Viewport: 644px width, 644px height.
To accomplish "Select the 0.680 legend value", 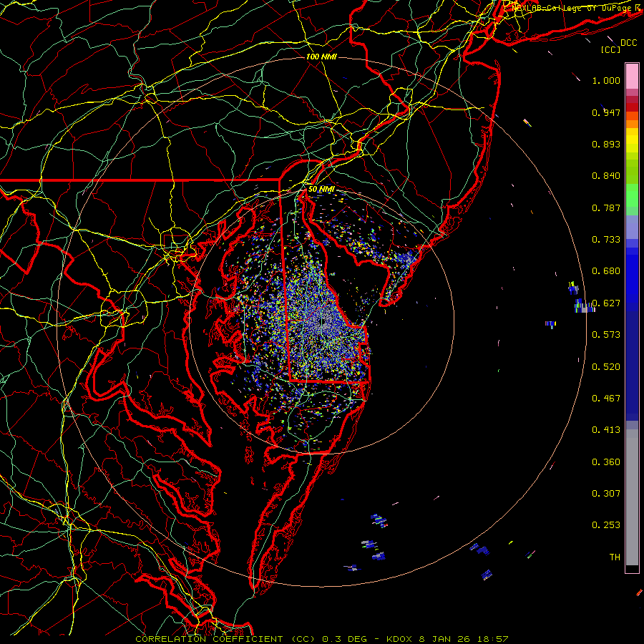I will [606, 271].
